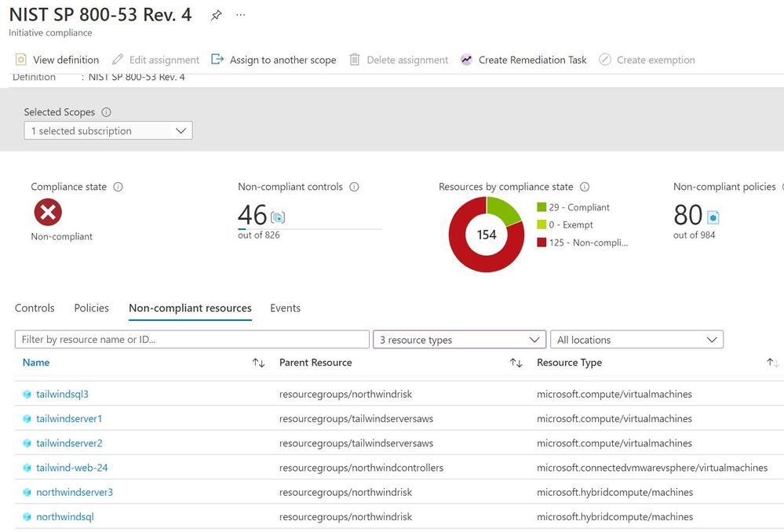Click the red Non-compliant X status icon
This screenshot has height=532, width=784.
(x=48, y=212)
